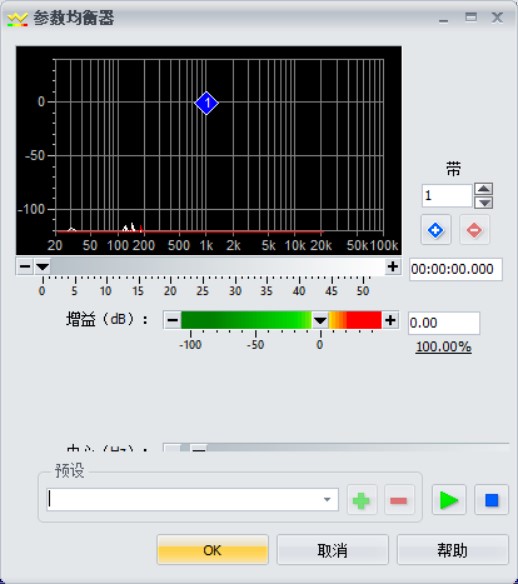Stop preview with blue square button

pos(492,500)
